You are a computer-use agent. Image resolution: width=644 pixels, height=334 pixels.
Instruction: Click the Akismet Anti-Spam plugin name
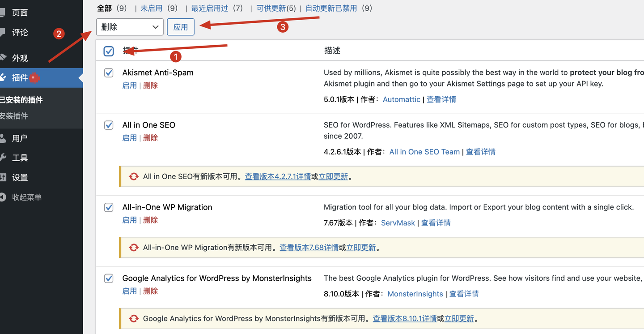158,73
